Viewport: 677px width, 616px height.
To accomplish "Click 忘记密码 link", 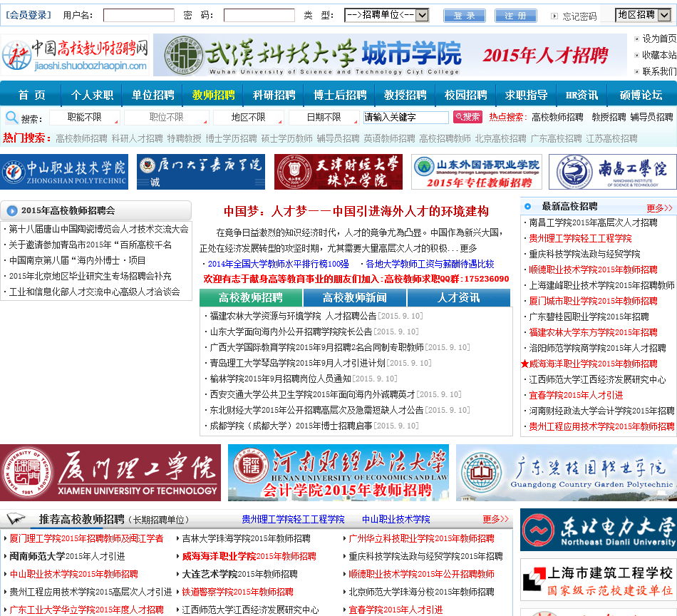I will (x=579, y=16).
